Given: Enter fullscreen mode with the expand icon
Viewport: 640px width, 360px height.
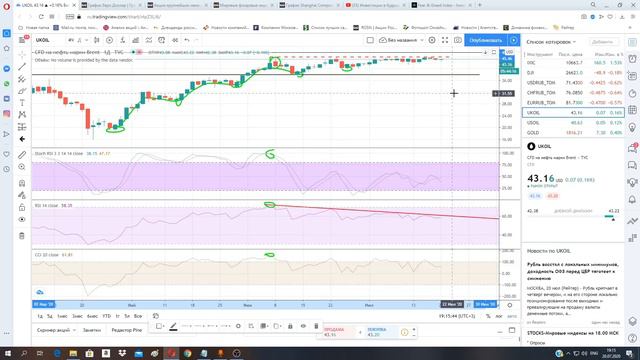Looking at the screenshot, I should [x=445, y=40].
